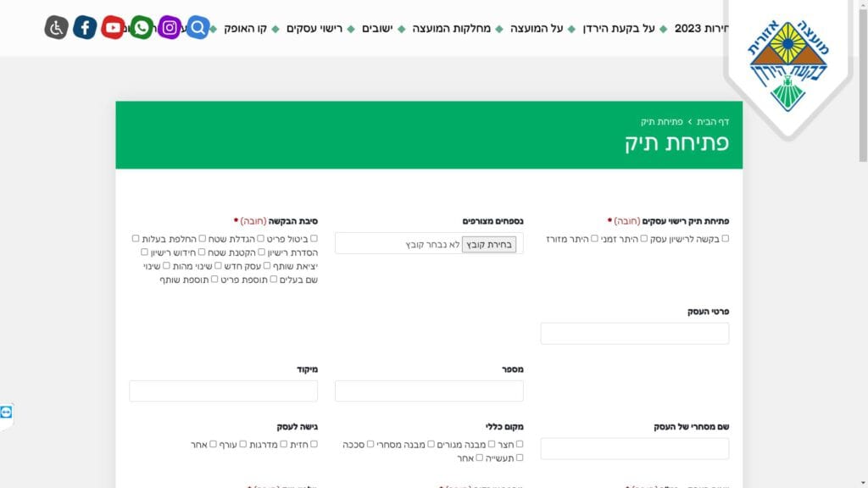This screenshot has width=868, height=488.
Task: Tick the 'ביטול פריט' reason checkbox
Action: pyautogui.click(x=314, y=239)
